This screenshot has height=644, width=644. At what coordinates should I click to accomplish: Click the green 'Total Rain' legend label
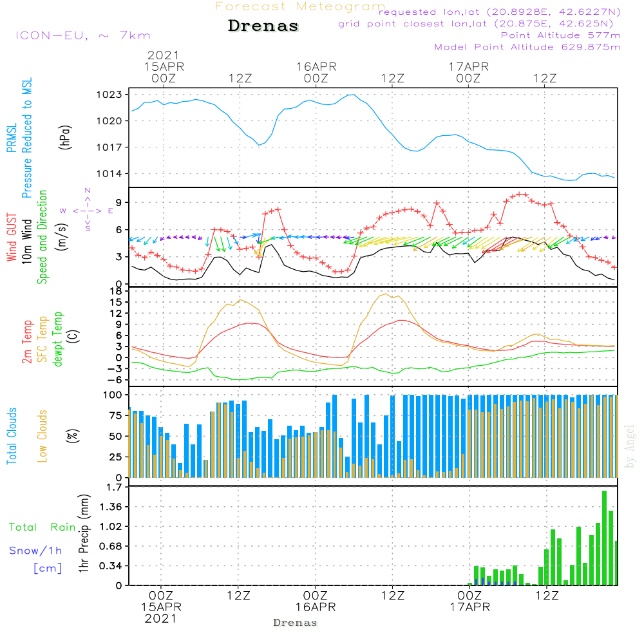pos(43,527)
